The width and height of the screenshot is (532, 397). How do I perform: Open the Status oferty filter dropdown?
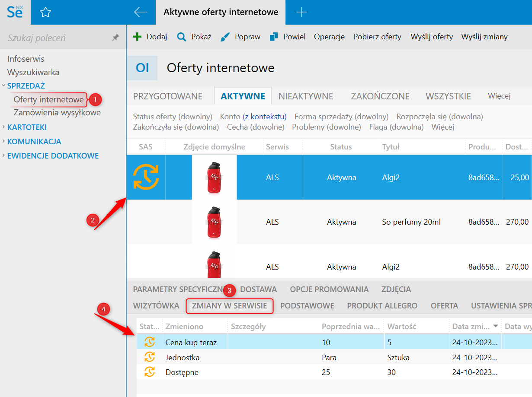(x=173, y=117)
